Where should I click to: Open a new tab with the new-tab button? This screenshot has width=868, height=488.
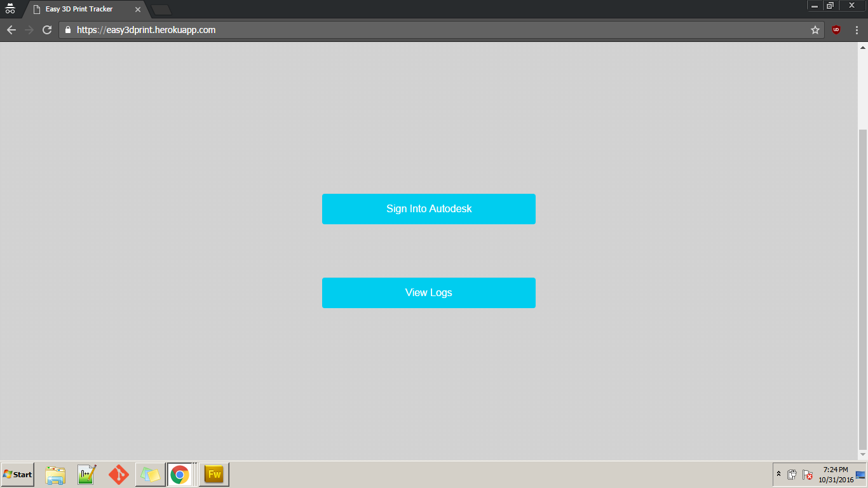coord(161,10)
